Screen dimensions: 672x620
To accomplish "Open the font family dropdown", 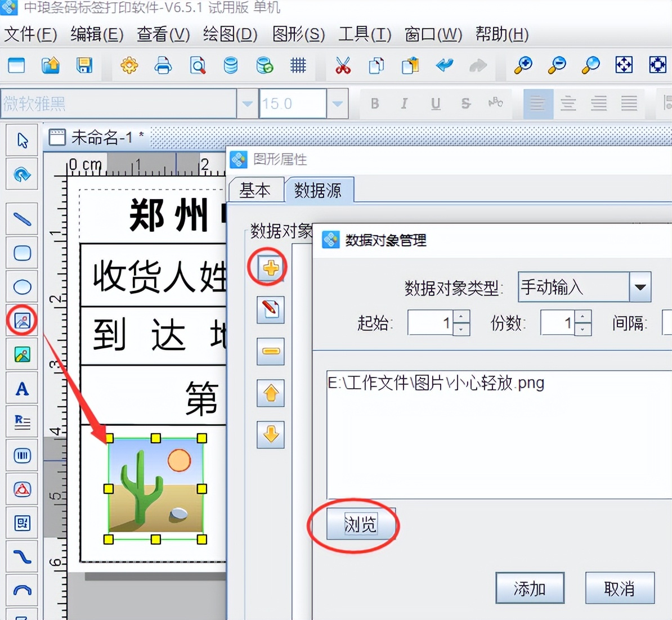I will [247, 104].
